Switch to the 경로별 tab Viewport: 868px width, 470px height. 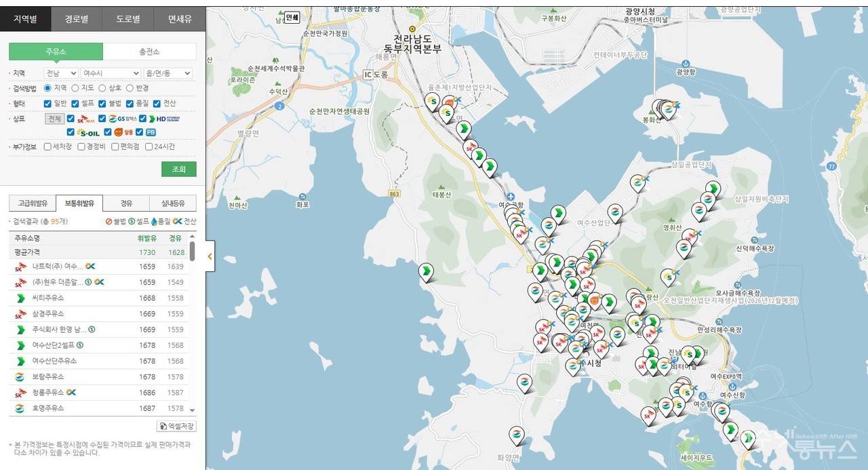click(x=77, y=19)
